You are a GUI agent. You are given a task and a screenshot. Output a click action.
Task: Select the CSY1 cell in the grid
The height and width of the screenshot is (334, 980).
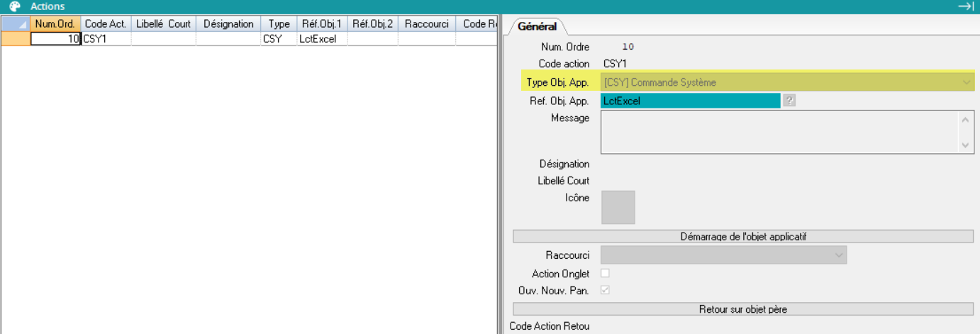click(x=105, y=39)
